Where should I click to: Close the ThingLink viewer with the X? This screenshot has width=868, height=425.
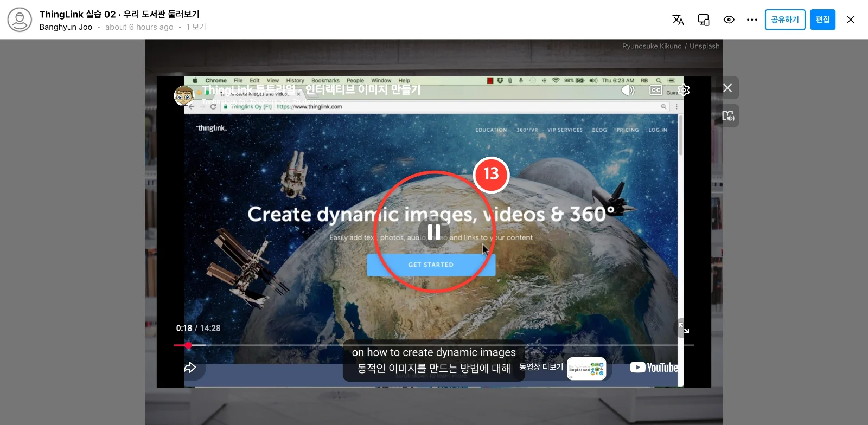pos(851,20)
